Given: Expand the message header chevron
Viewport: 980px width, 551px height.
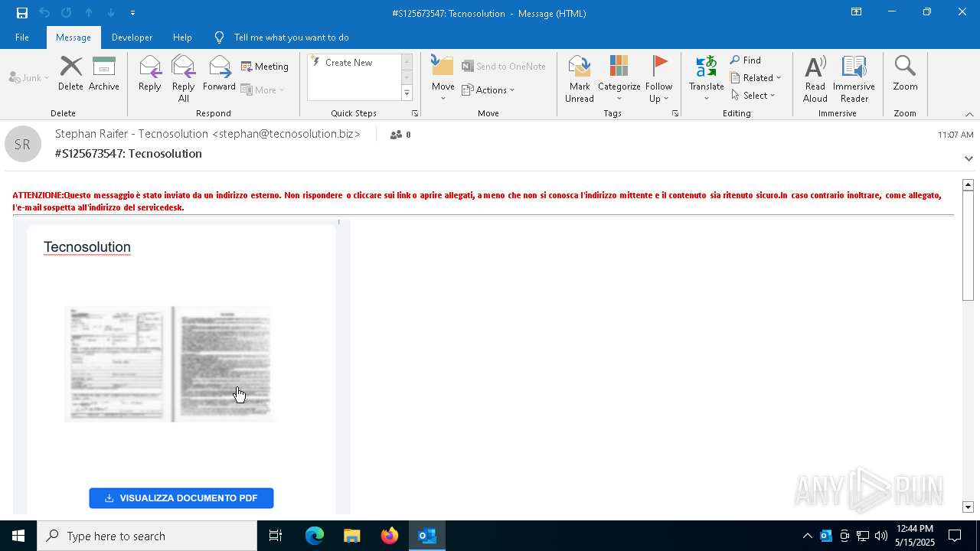Looking at the screenshot, I should [969, 158].
